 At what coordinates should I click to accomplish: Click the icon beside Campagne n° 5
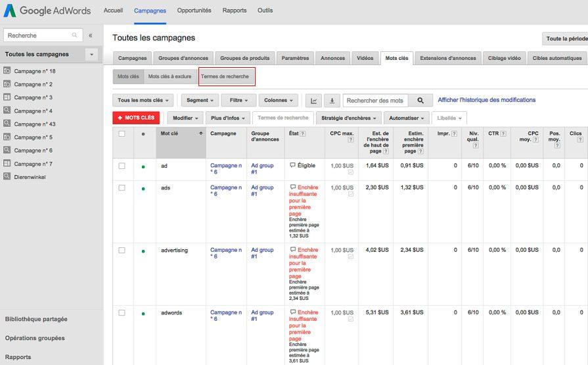(7, 137)
